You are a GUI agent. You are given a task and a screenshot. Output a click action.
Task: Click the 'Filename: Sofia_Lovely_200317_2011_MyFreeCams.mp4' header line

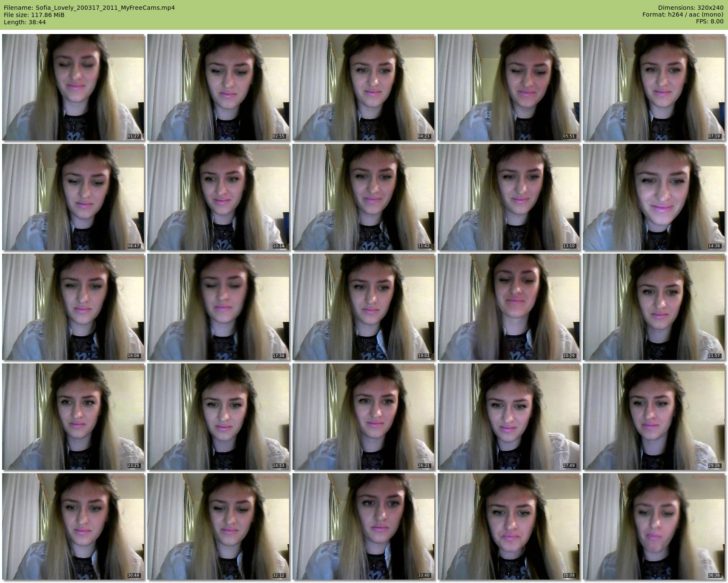(x=89, y=8)
